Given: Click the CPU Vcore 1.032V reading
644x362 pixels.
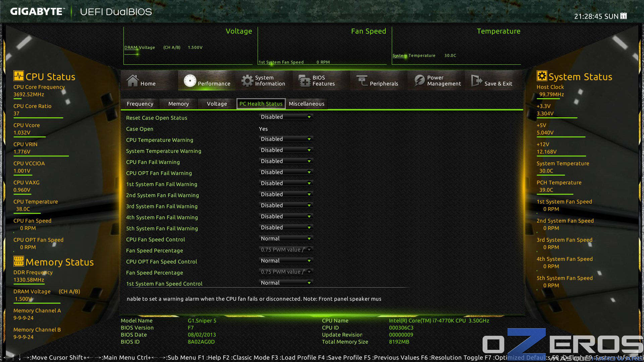Looking at the screenshot, I should (x=22, y=133).
